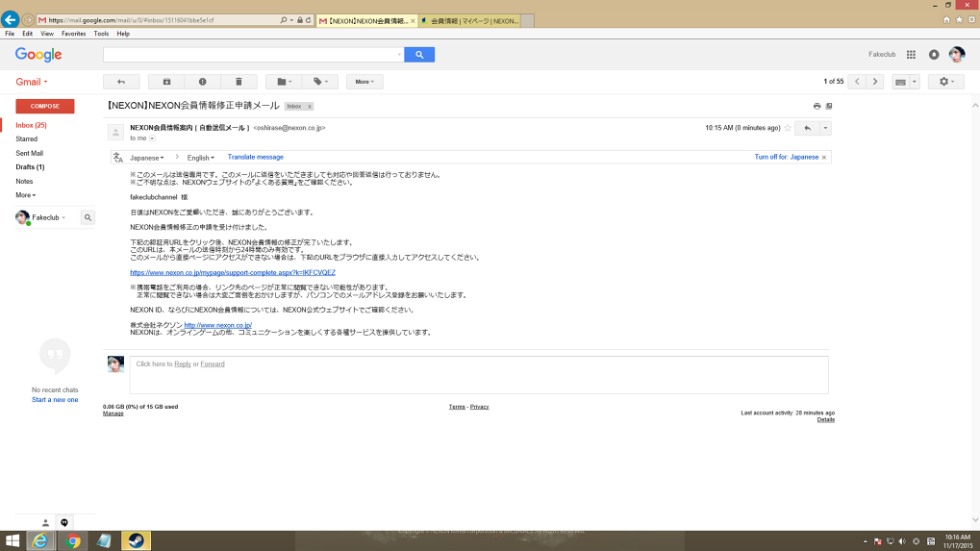Go to the older message arrow

(x=874, y=82)
